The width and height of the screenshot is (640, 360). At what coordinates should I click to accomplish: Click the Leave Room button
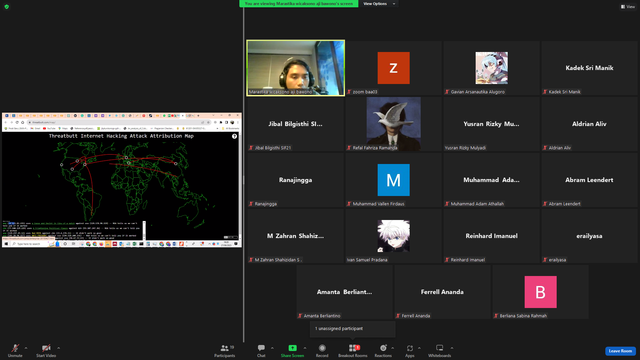click(x=620, y=351)
